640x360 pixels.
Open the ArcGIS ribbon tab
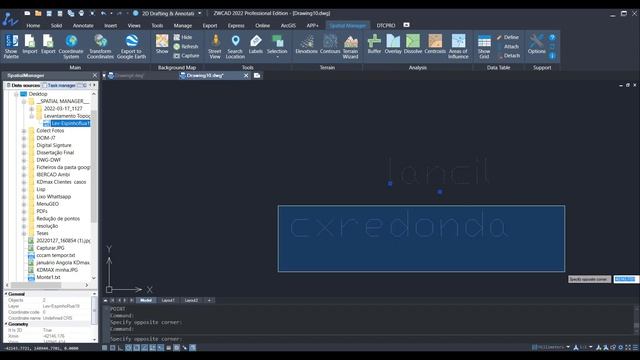288,25
